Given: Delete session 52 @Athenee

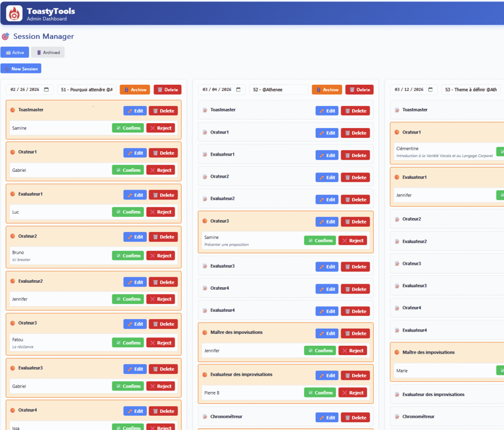Looking at the screenshot, I should point(359,90).
